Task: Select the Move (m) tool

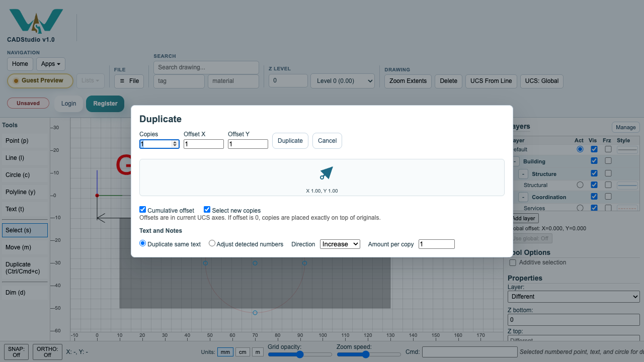Action: pos(25,247)
